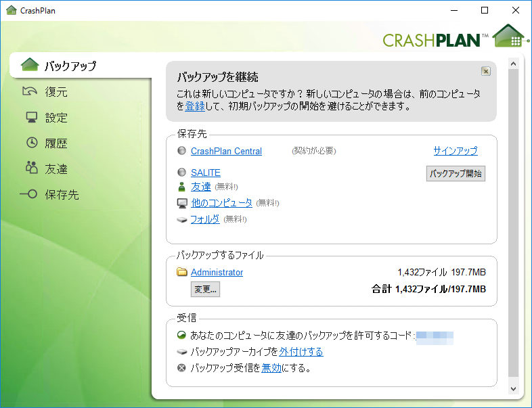Click the 友達 link under destinations

click(201, 187)
